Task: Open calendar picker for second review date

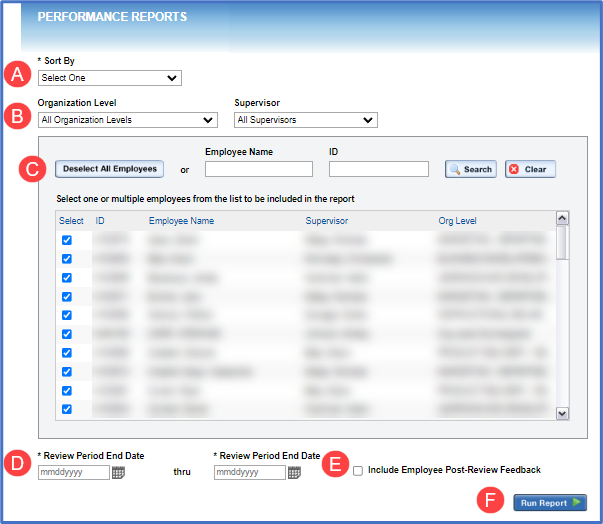Action: pos(295,472)
